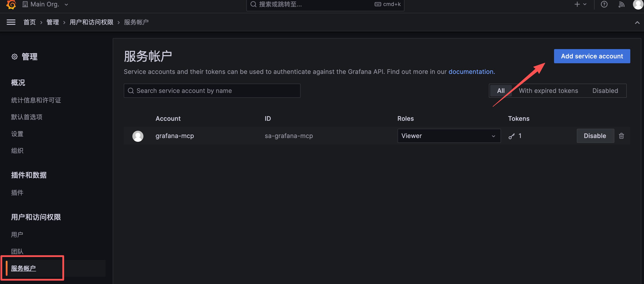Open the Main Org. organization switcher

[45, 4]
